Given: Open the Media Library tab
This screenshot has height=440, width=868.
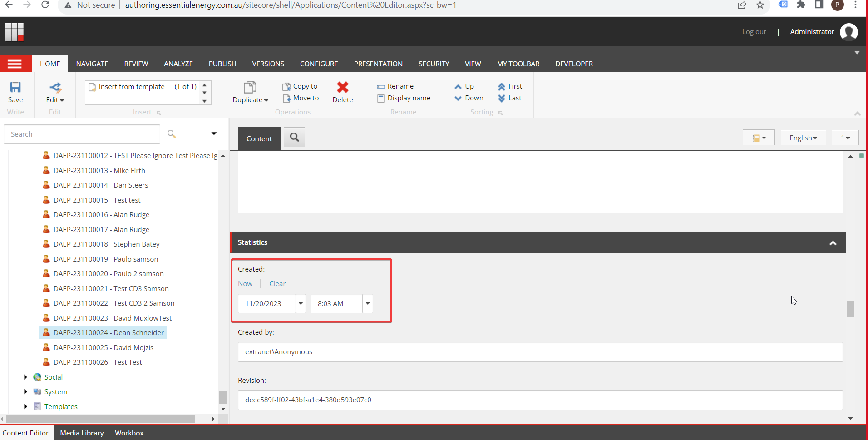Looking at the screenshot, I should click(x=82, y=433).
